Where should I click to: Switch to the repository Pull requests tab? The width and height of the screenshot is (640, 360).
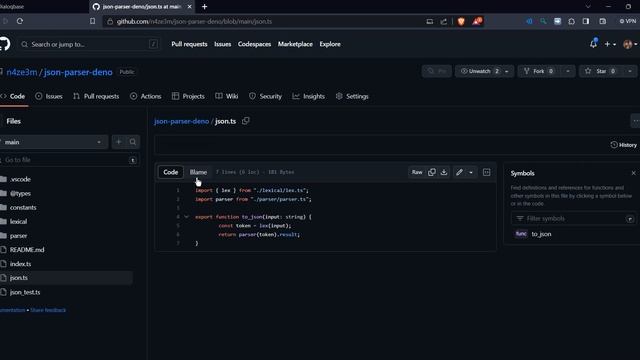pos(96,96)
